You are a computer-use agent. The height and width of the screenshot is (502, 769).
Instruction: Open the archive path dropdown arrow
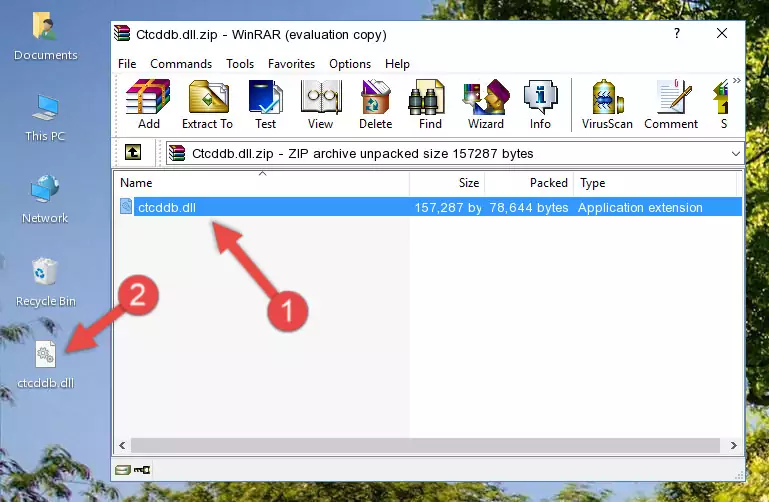[x=736, y=153]
